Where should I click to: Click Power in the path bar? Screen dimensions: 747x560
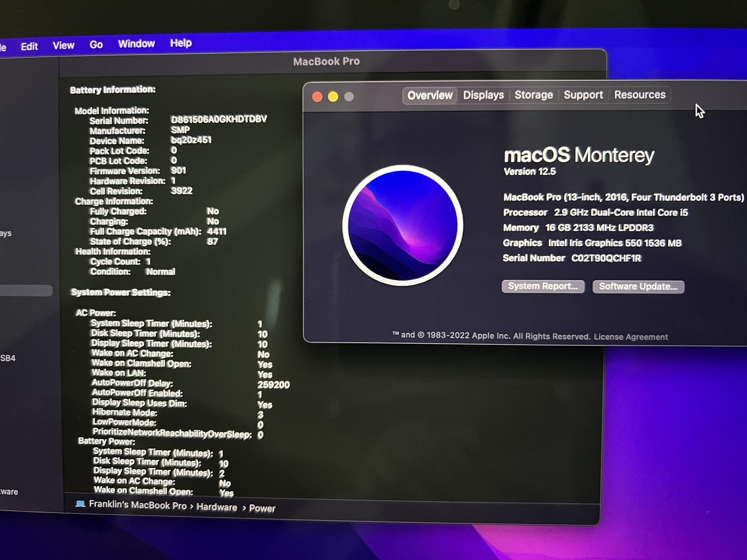tap(262, 508)
